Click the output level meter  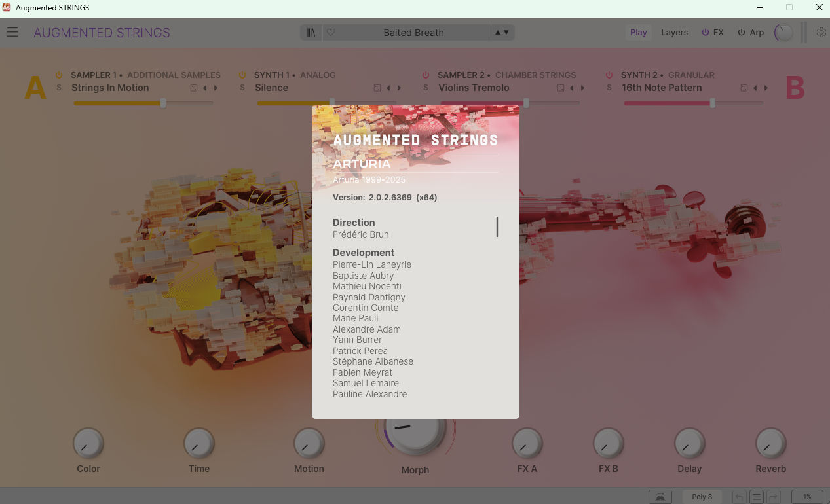(x=804, y=32)
